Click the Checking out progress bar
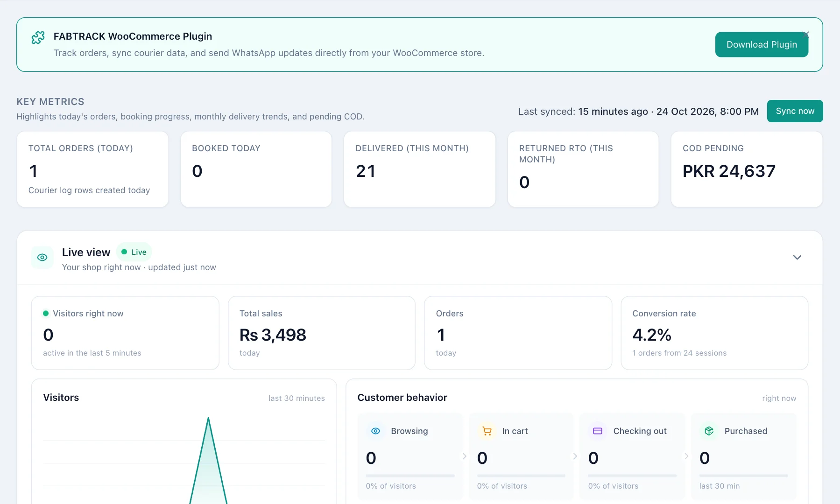This screenshot has height=504, width=840. [x=632, y=476]
